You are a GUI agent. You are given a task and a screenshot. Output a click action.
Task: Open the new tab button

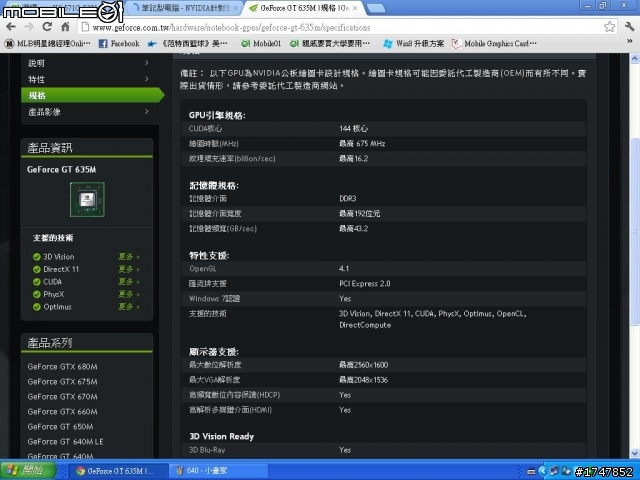tap(376, 8)
